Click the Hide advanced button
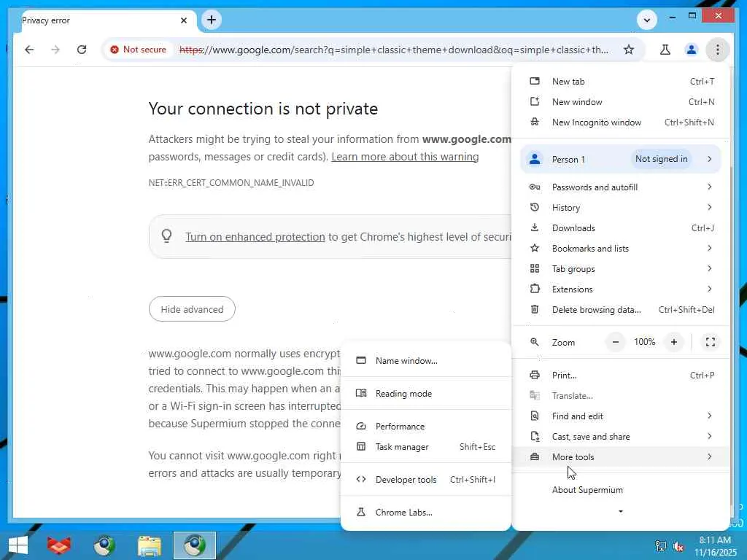This screenshot has height=560, width=747. [192, 309]
